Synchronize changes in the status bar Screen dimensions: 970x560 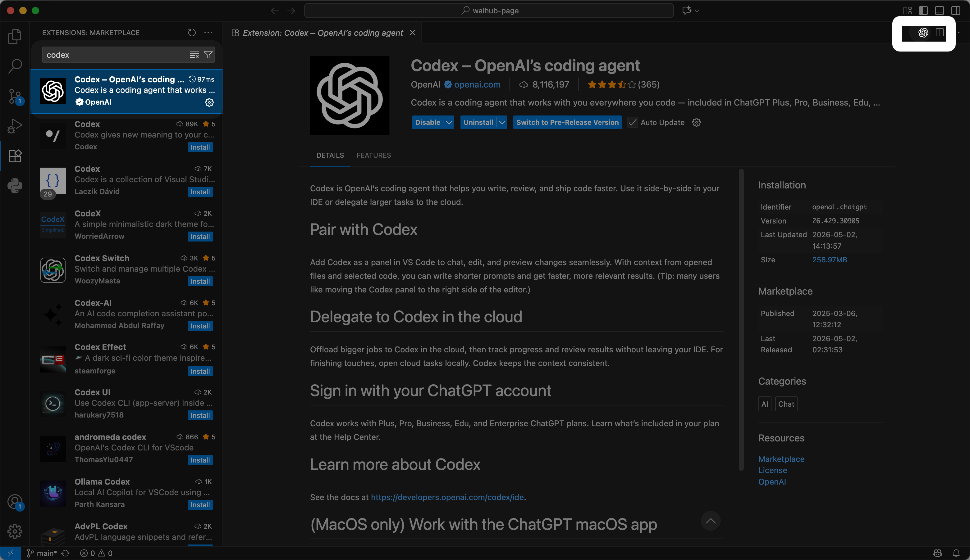(66, 553)
